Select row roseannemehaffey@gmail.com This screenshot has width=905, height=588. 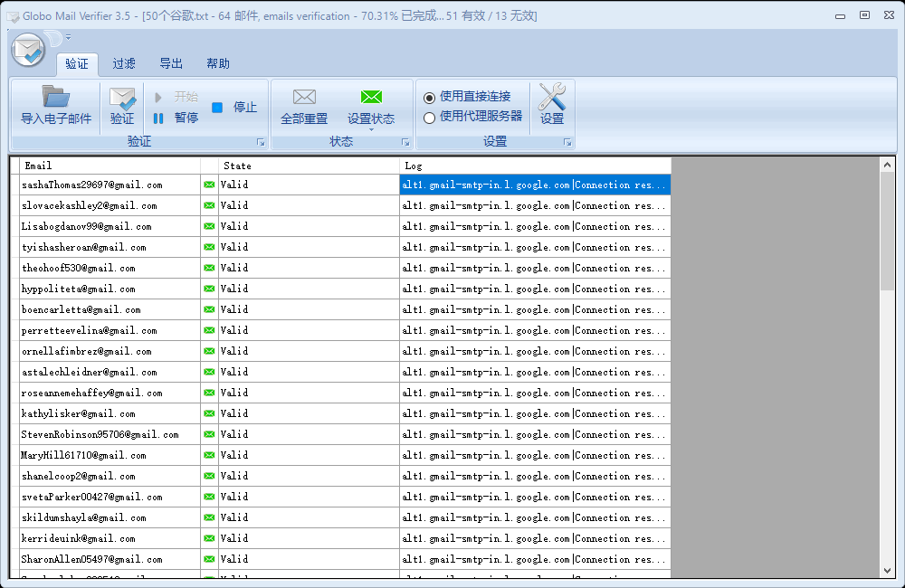click(x=340, y=393)
